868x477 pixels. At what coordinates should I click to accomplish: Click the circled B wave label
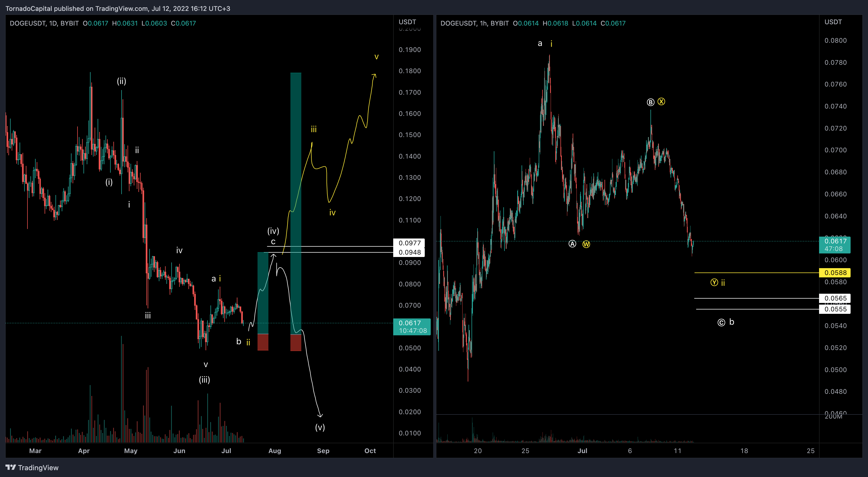pos(651,102)
